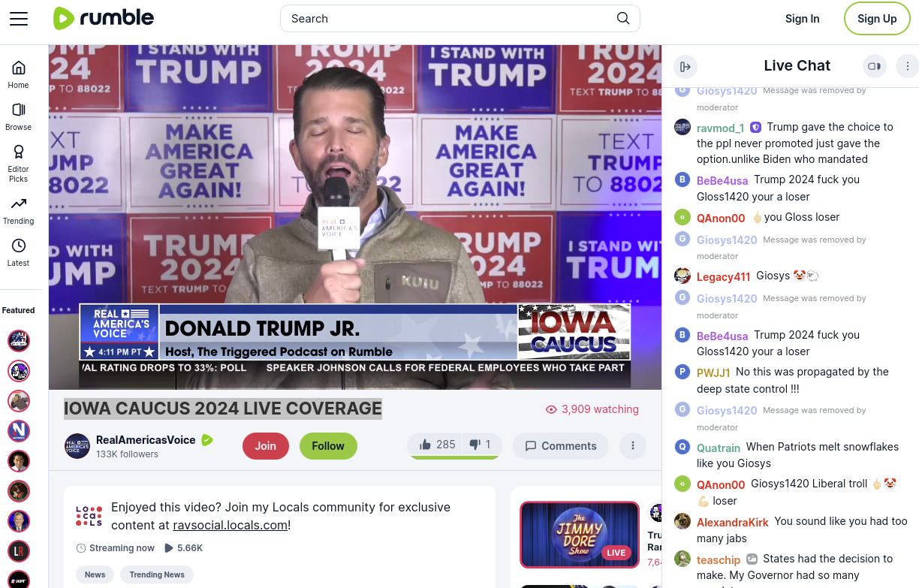919x588 pixels.
Task: Click AlexandraKirk's avatar in chat
Action: point(682,521)
